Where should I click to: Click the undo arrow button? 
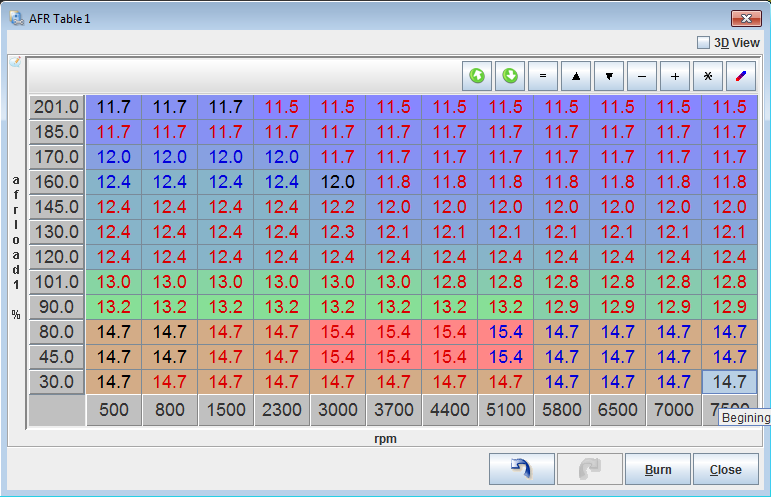tap(521, 469)
